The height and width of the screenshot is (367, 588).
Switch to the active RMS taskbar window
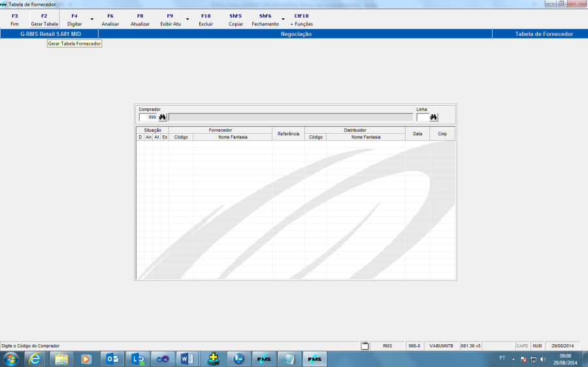tap(314, 359)
